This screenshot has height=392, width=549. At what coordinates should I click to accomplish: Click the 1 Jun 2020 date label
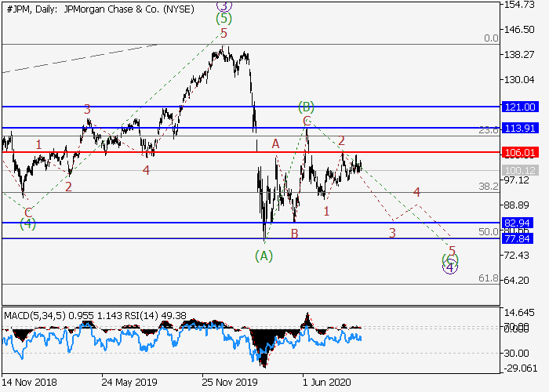coord(329,383)
